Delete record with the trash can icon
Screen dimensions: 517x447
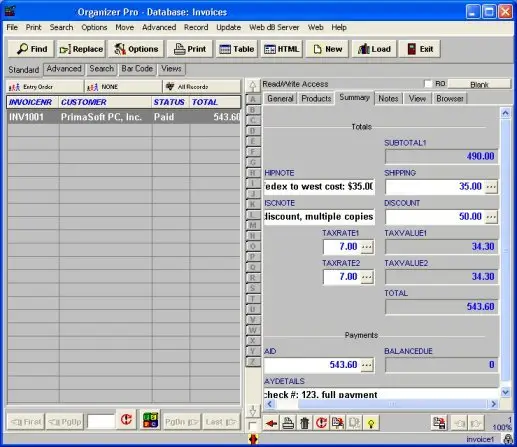304,423
